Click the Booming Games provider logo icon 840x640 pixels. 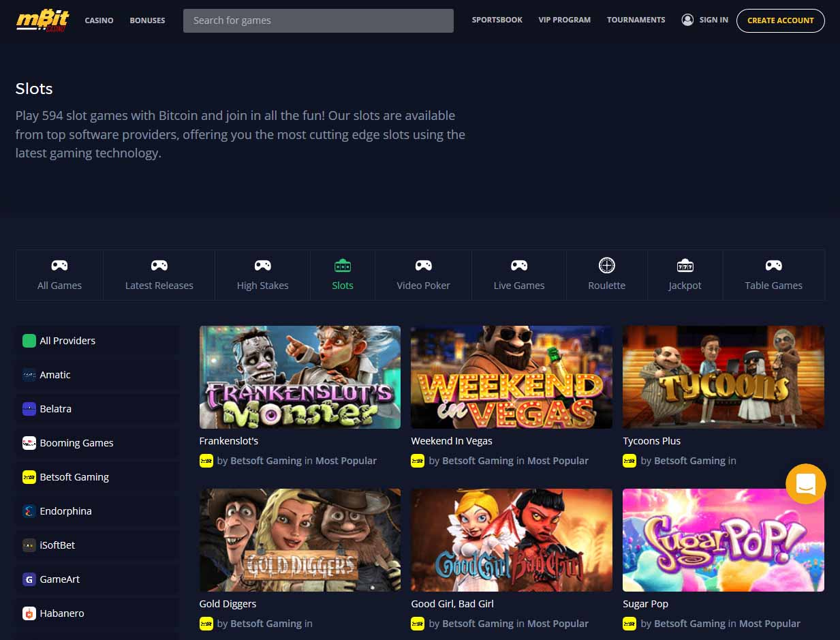coord(29,443)
